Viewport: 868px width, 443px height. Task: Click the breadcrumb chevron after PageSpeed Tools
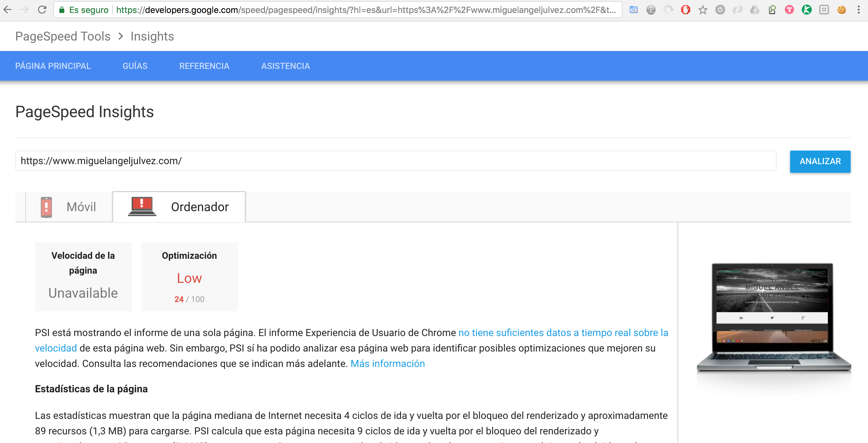point(121,36)
